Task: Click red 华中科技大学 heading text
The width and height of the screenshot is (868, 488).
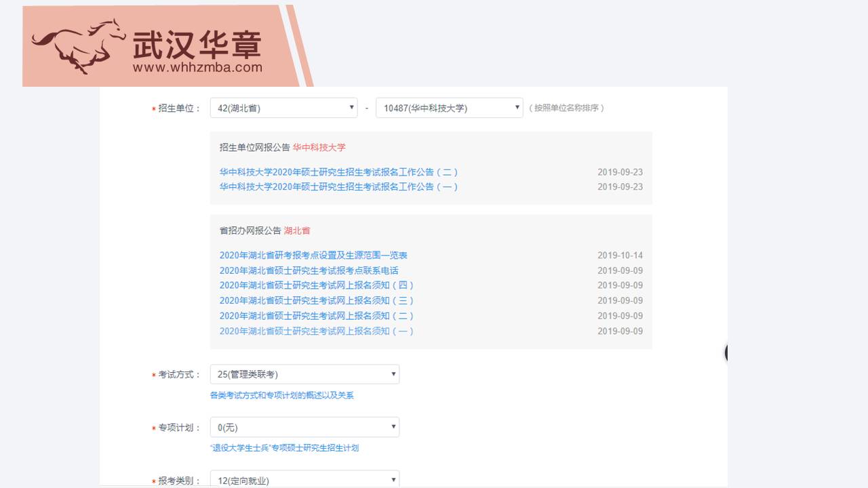Action: click(319, 147)
